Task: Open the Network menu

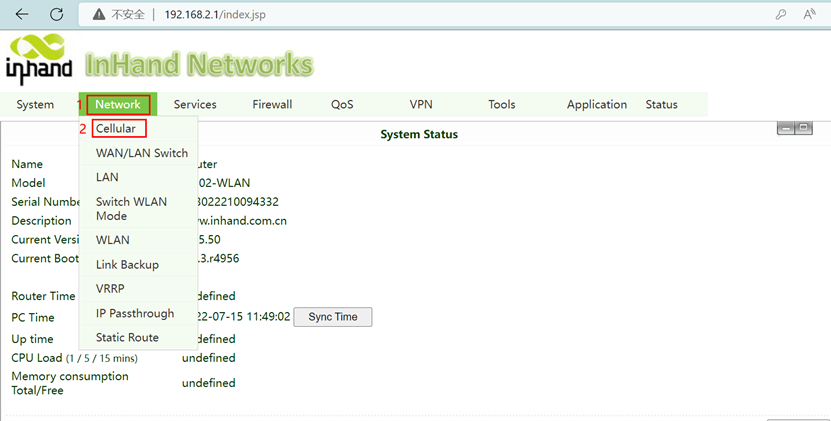Action: (x=118, y=104)
